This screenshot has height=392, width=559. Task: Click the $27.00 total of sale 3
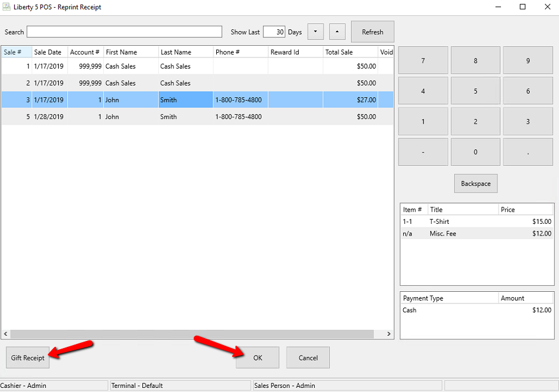[366, 100]
